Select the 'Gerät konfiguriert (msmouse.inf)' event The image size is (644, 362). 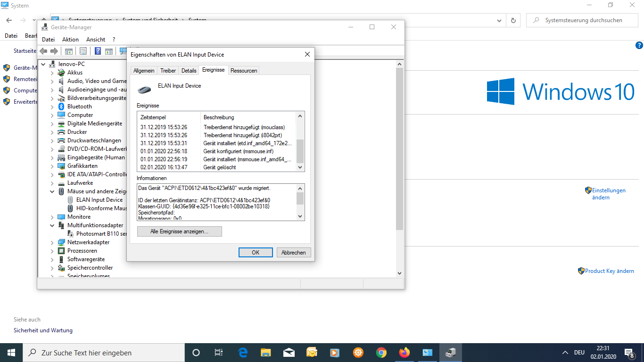point(216,151)
